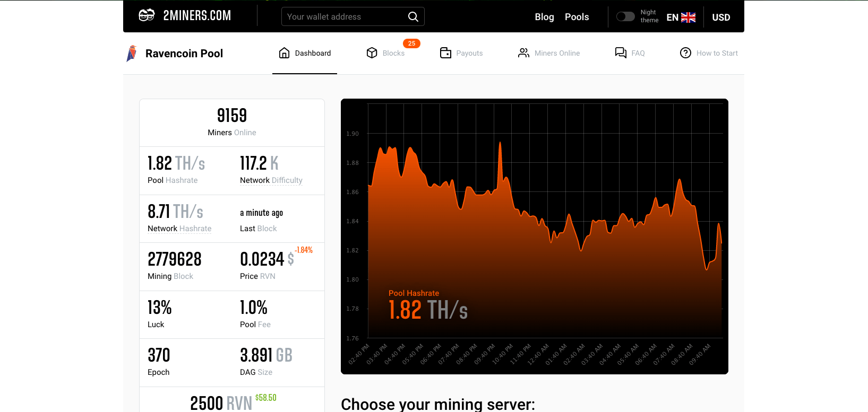Click the wallet address input field
This screenshot has width=868, height=412.
[345, 16]
